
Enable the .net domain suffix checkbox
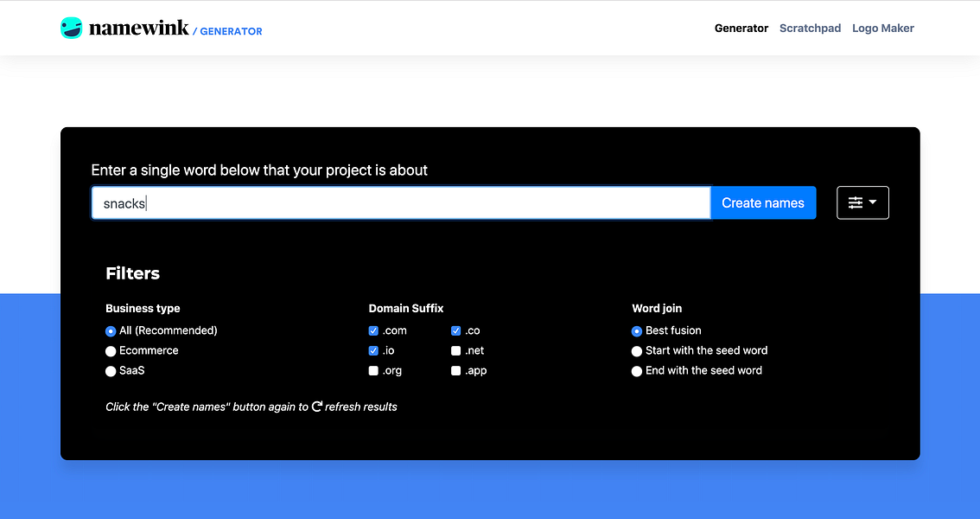coord(455,350)
